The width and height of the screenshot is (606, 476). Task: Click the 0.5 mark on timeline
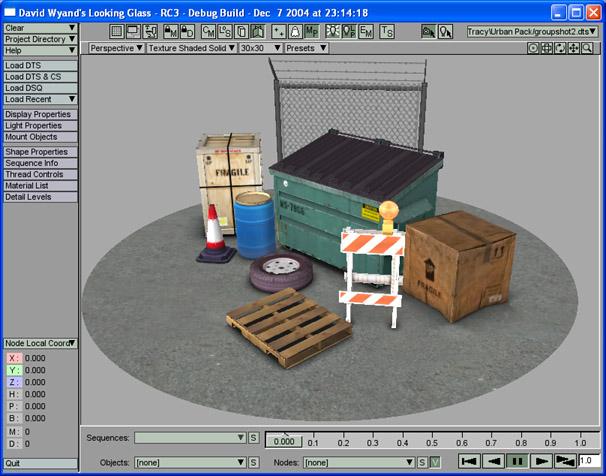pyautogui.click(x=432, y=442)
